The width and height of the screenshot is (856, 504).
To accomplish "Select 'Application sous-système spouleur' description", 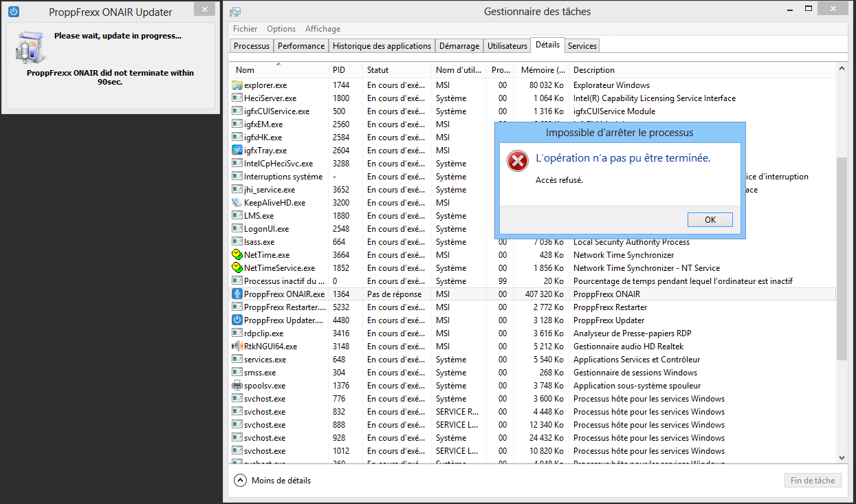I will [x=637, y=386].
